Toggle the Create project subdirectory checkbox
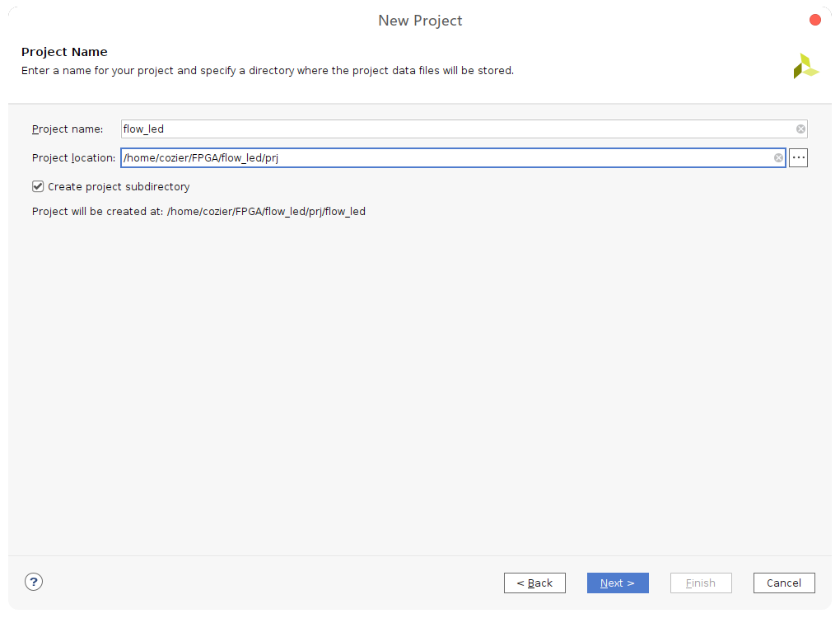Image resolution: width=840 pixels, height=618 pixels. [x=38, y=186]
